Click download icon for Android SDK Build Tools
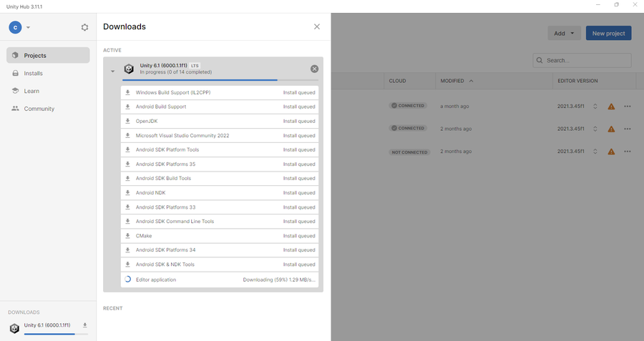Screen dimensions: 644x341 (x=128, y=178)
